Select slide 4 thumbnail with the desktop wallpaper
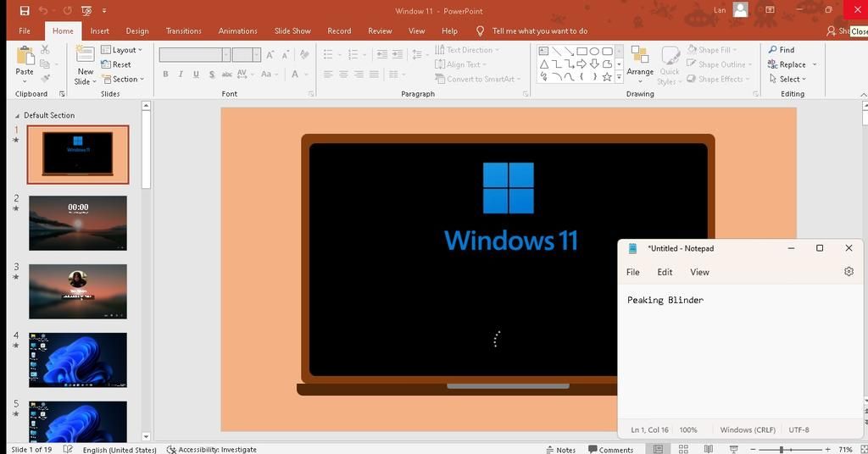 coord(78,360)
